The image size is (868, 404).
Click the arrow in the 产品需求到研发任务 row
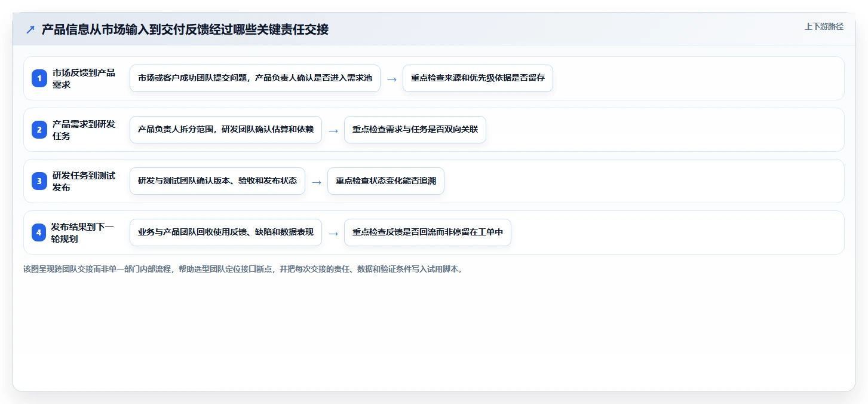tap(333, 130)
